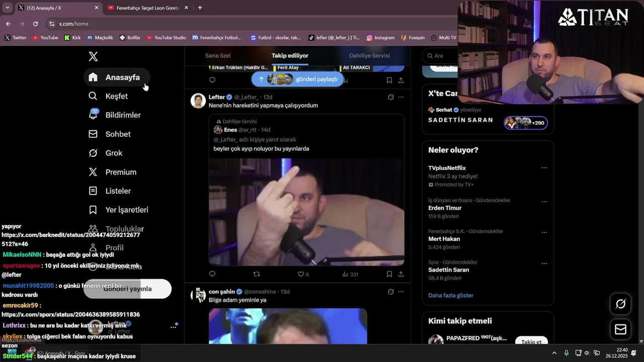Go back in the browser
Screen dimensions: 644x362
pos(8,24)
